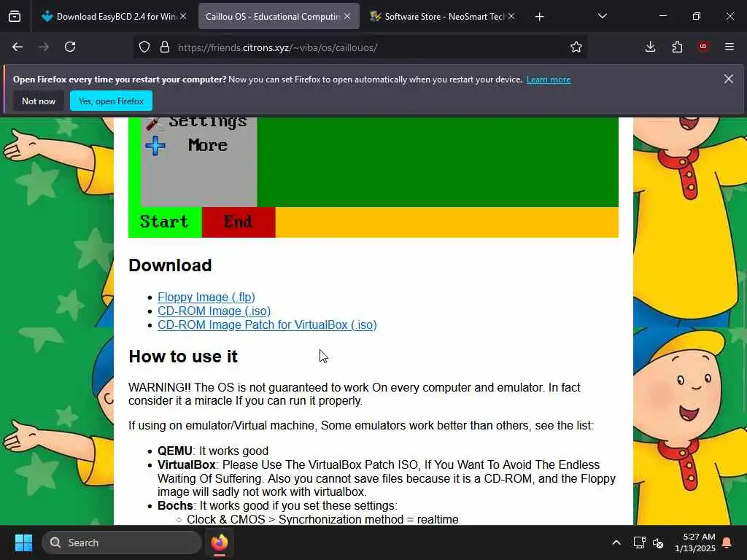Open the clock showing 5:27 AM
The image size is (747, 560).
pyautogui.click(x=695, y=542)
